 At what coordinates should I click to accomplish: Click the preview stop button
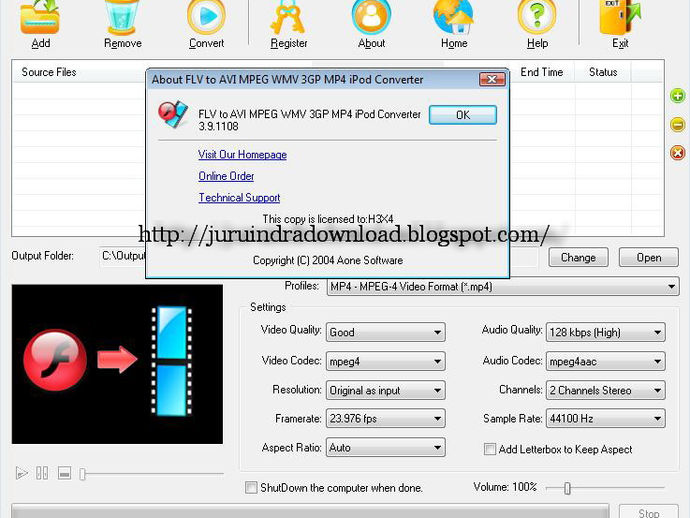(x=64, y=473)
